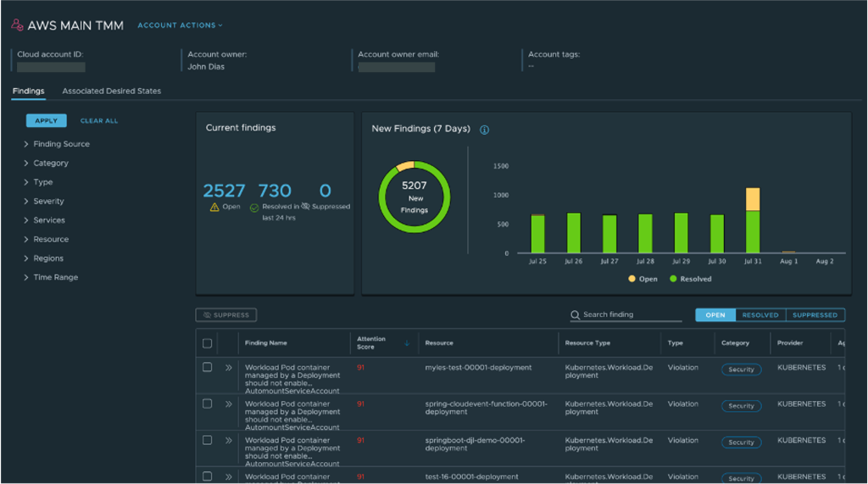Expand Regions filter
Screen dimensions: 868x484
coord(43,258)
